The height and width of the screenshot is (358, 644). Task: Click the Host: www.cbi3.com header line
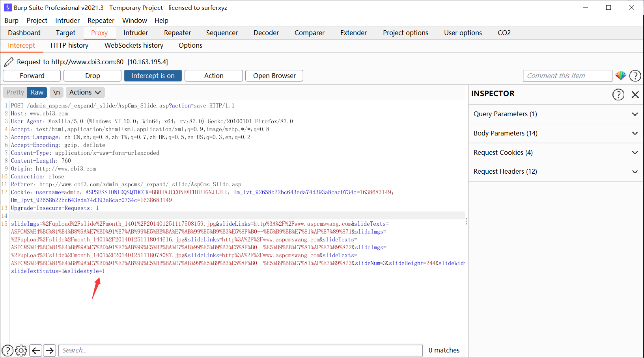pyautogui.click(x=39, y=113)
